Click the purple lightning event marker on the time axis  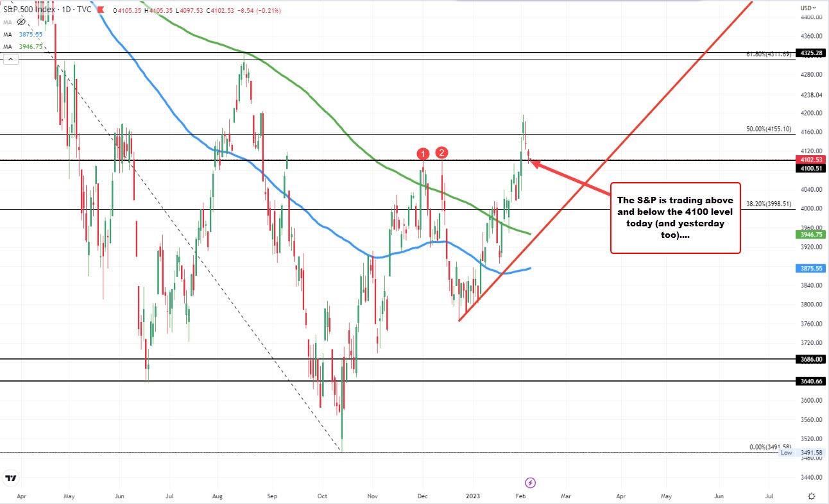(x=530, y=482)
